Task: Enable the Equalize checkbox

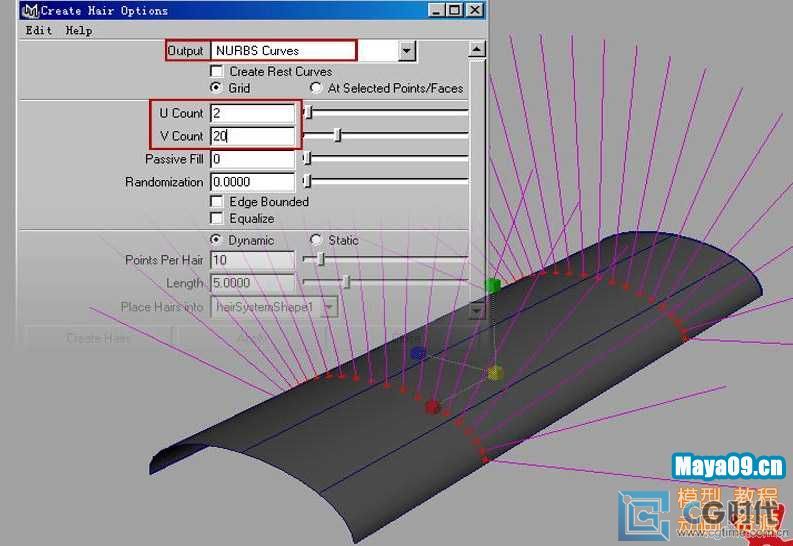Action: tap(216, 218)
